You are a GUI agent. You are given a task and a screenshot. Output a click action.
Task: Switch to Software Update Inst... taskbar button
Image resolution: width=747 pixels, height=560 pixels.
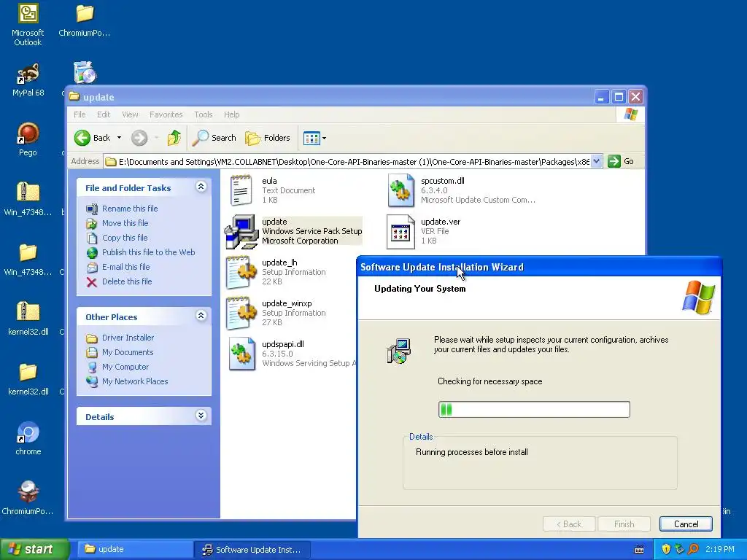[x=252, y=550]
